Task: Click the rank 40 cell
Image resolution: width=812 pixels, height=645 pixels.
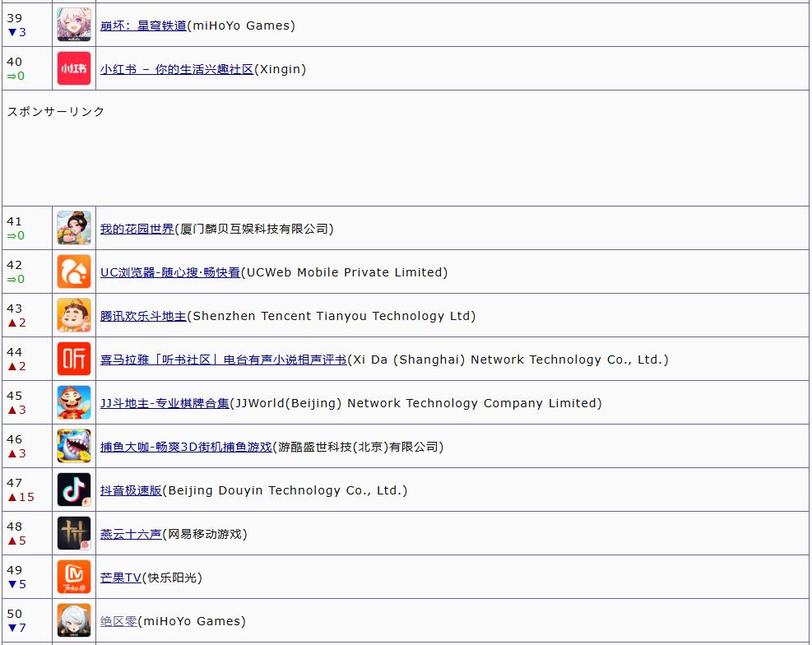Action: 27,68
